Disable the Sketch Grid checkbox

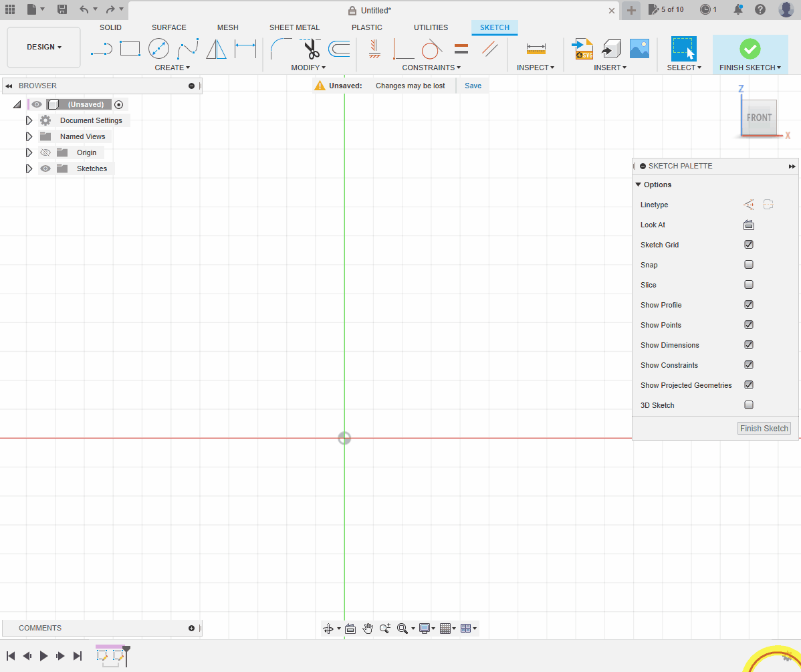pyautogui.click(x=749, y=245)
